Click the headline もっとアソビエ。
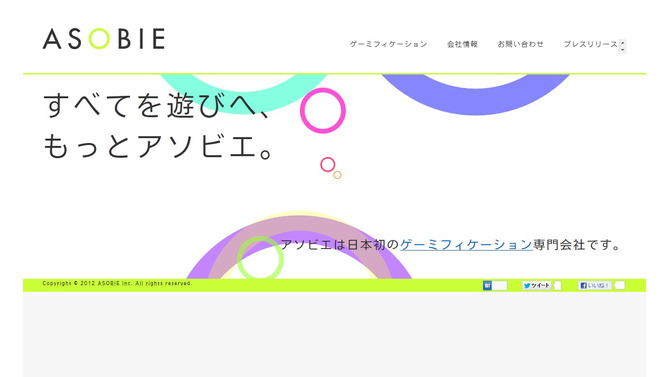This screenshot has width=670, height=377. (x=158, y=146)
